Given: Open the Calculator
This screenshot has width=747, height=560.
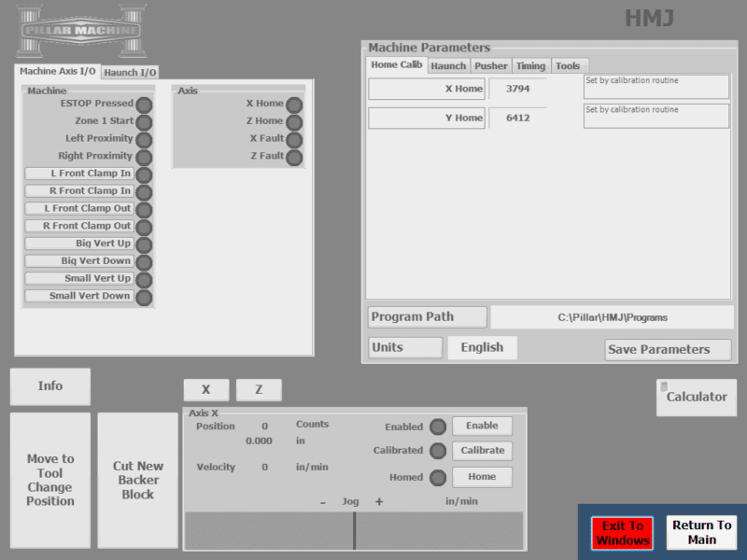Looking at the screenshot, I should (696, 397).
